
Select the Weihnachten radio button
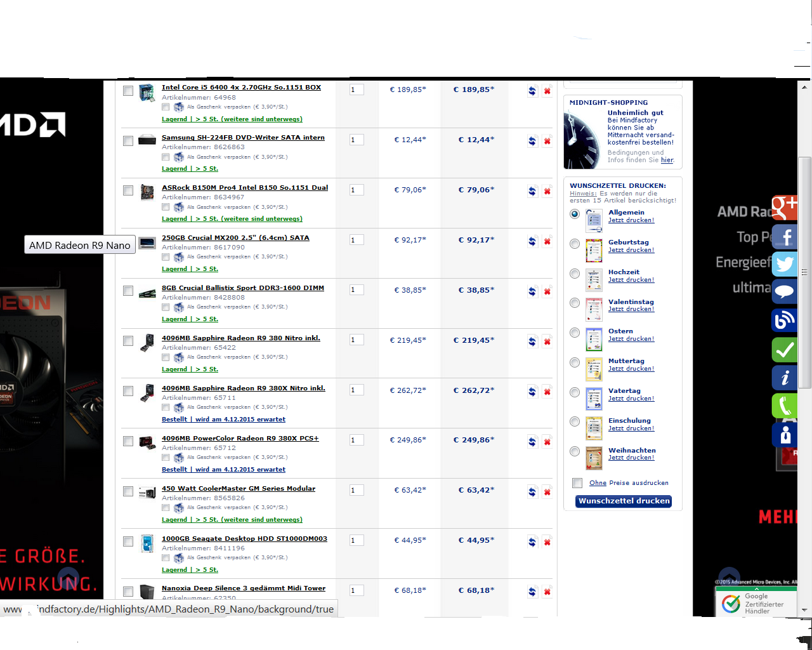pos(575,451)
